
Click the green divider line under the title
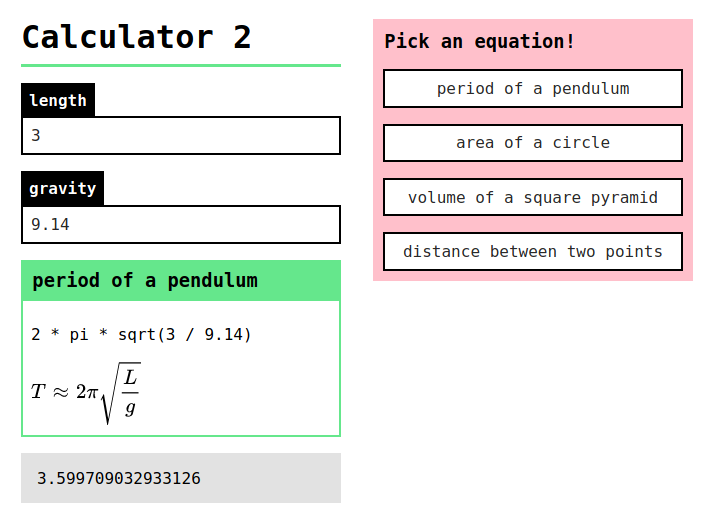181,65
